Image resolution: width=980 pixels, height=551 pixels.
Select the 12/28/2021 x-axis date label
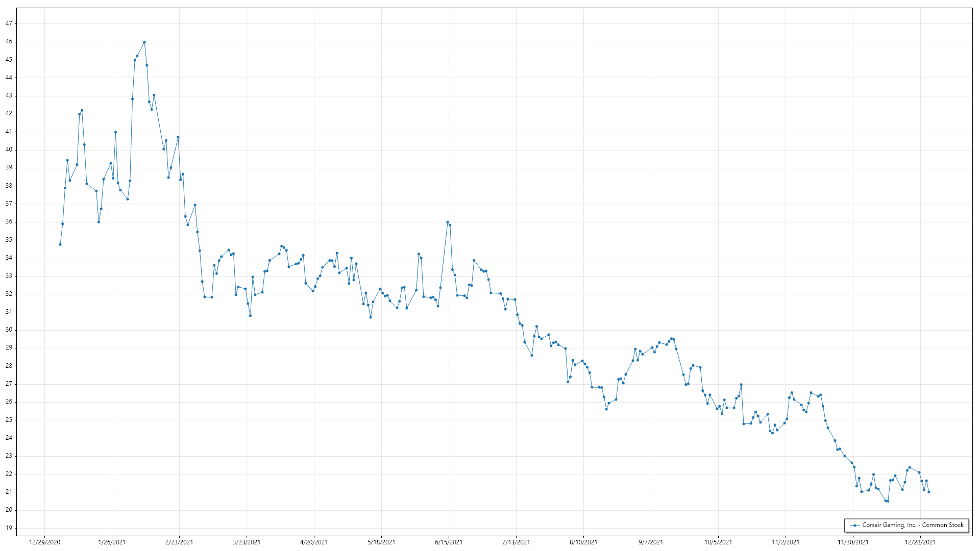click(920, 542)
